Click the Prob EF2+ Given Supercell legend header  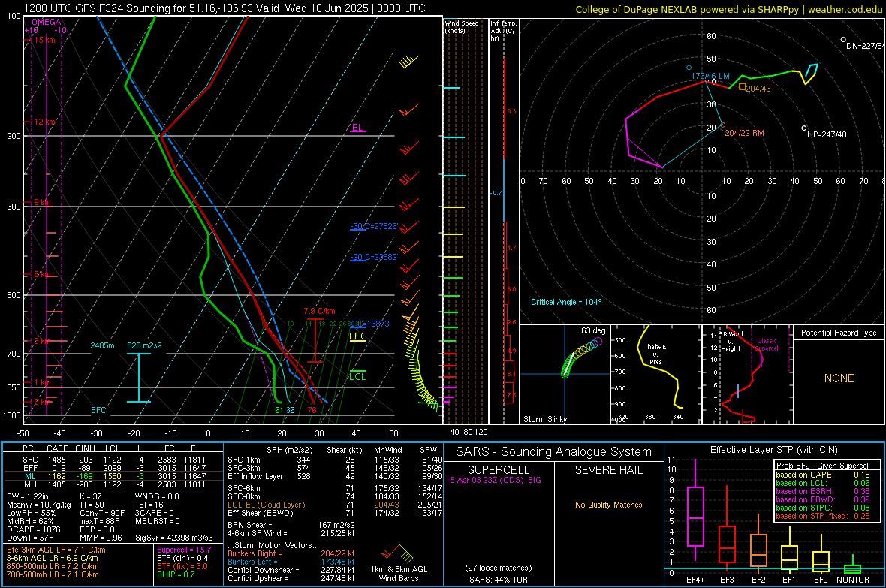pos(823,466)
